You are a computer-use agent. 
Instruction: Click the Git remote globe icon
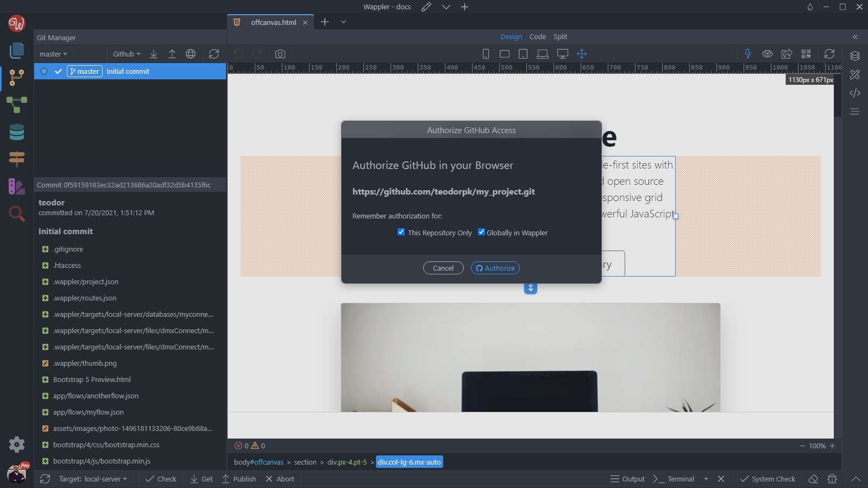(191, 54)
